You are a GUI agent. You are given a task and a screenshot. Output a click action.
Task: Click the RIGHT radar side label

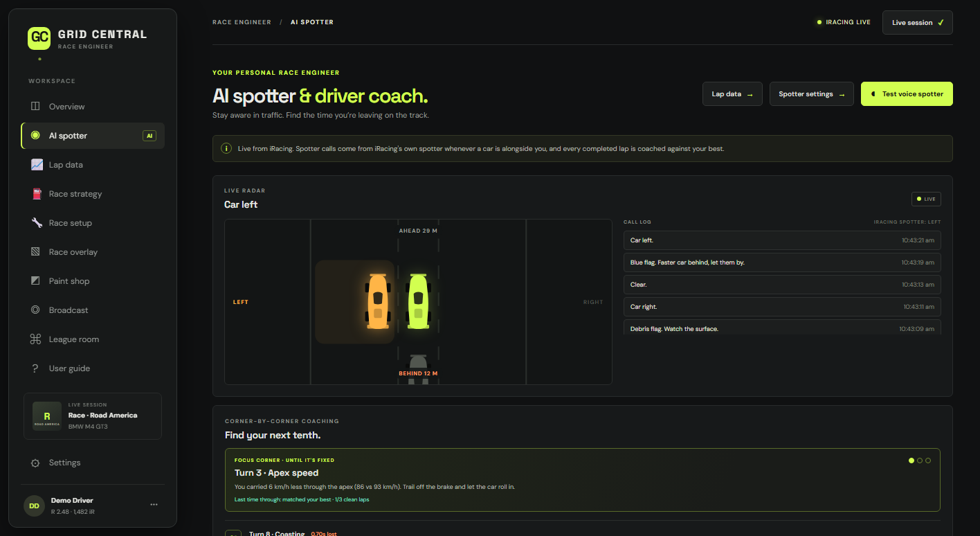coord(593,302)
